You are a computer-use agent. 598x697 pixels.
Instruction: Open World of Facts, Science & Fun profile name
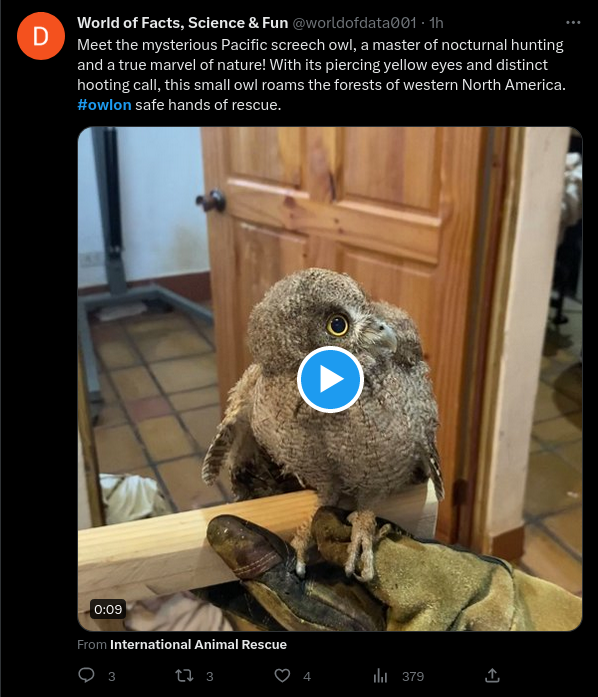point(183,23)
